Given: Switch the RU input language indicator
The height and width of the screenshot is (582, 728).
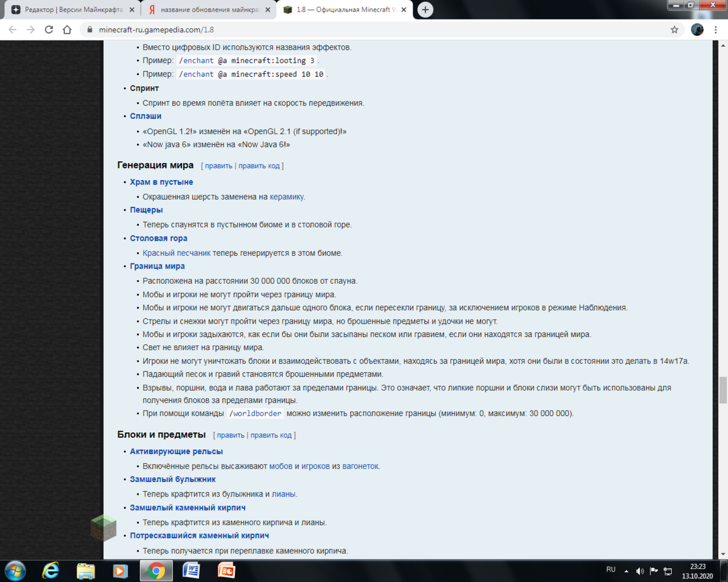Looking at the screenshot, I should click(x=611, y=570).
